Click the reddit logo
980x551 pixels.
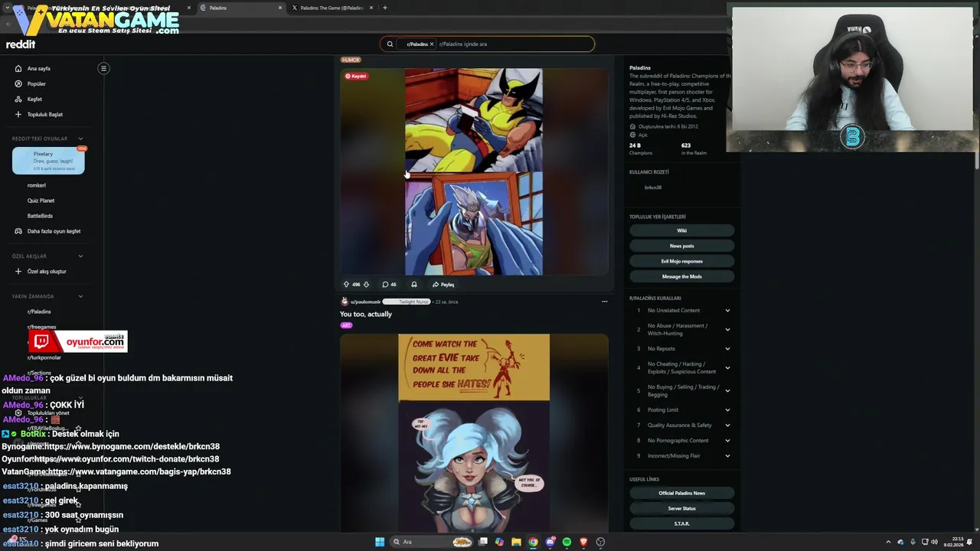(21, 44)
